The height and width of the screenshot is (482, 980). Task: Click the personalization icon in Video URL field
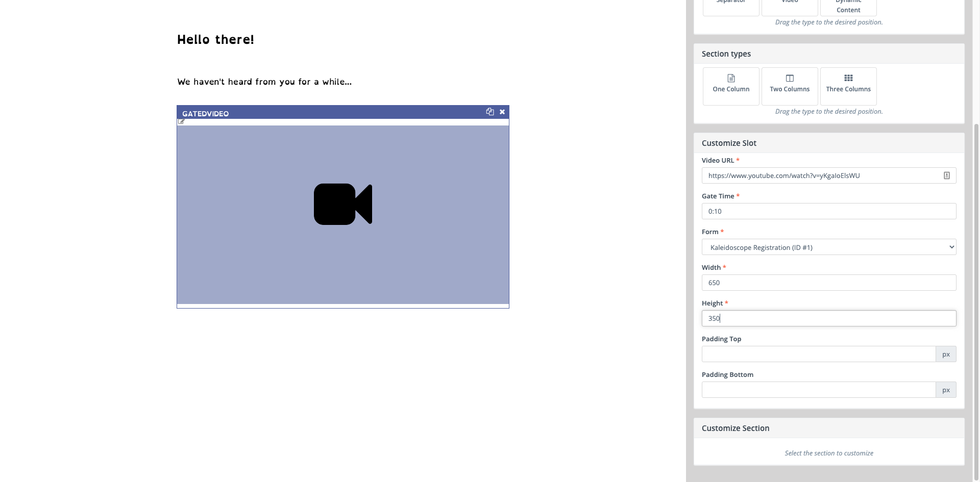coord(946,175)
